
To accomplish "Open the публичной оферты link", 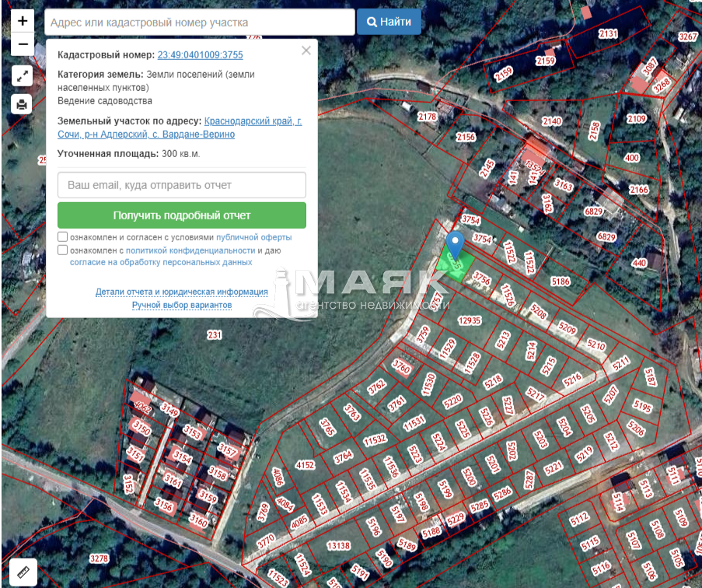I will (254, 237).
